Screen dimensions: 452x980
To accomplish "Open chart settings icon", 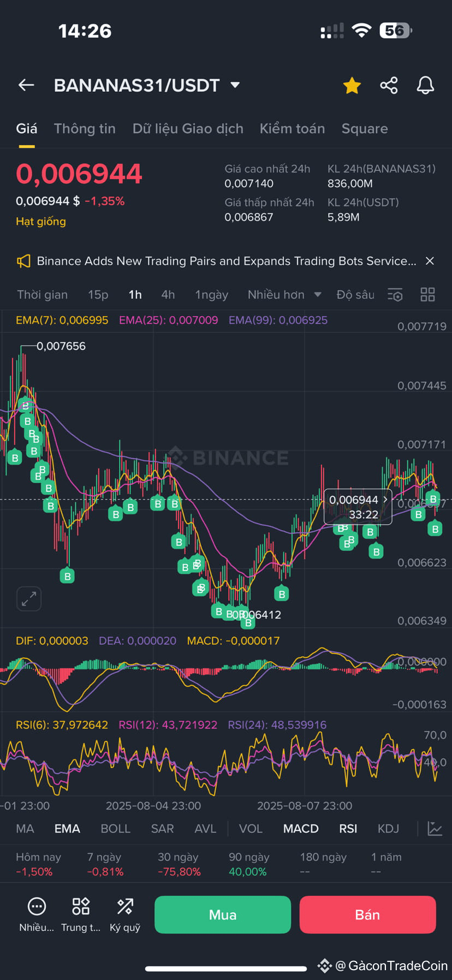I will point(395,295).
